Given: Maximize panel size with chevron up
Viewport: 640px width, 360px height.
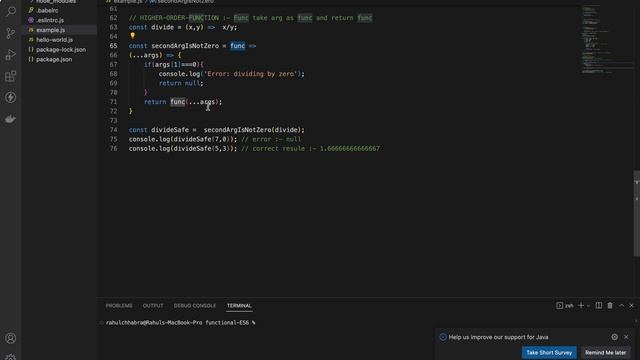Looking at the screenshot, I should click(x=622, y=305).
